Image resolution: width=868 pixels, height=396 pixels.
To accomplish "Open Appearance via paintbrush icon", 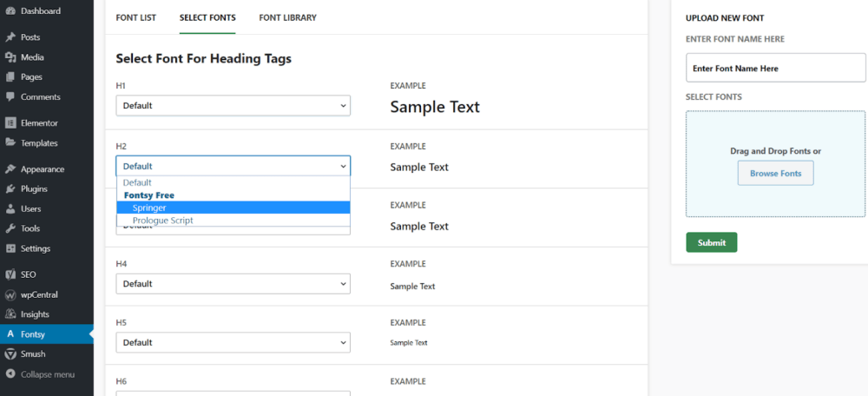I will 10,169.
